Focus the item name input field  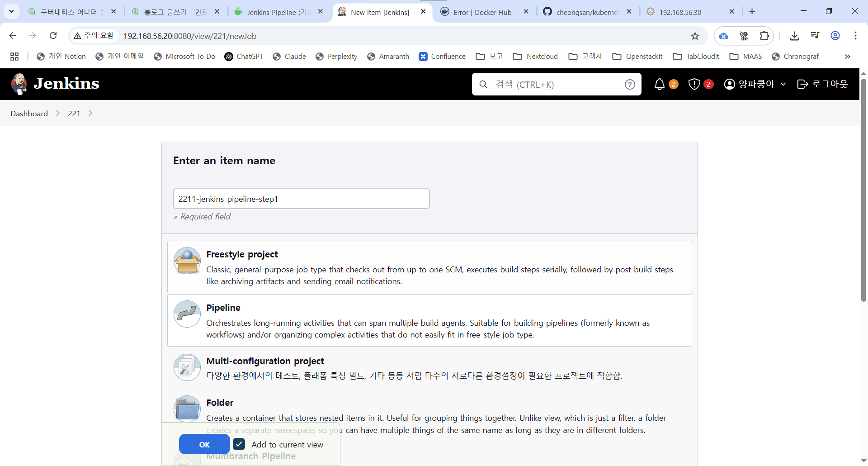point(302,199)
